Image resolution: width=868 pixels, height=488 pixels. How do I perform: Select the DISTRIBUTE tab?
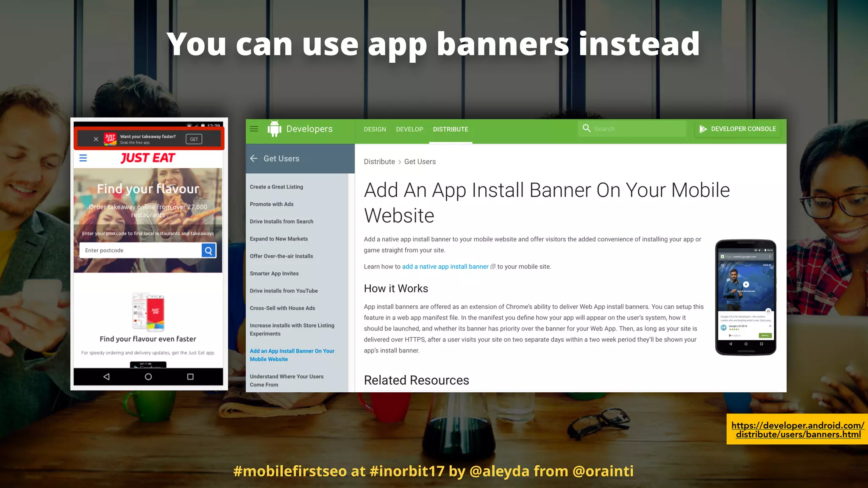451,129
